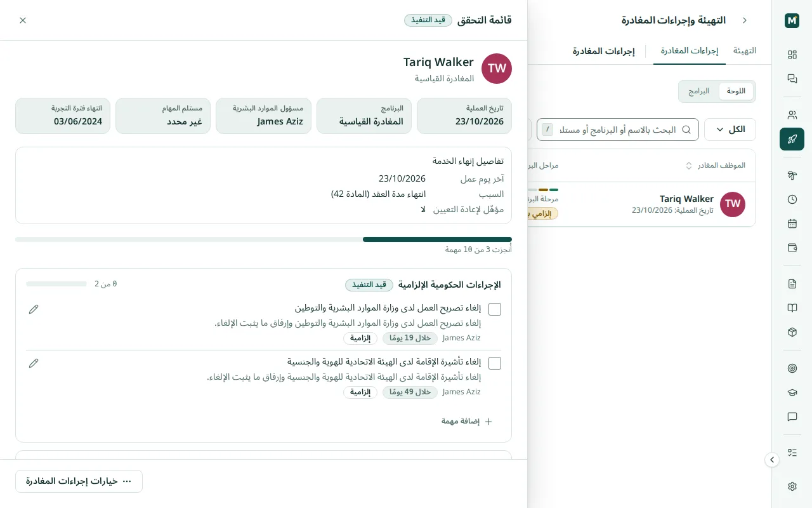Open Tariq Walker's row in the employee list
This screenshot has width=812, height=508.
(641, 204)
